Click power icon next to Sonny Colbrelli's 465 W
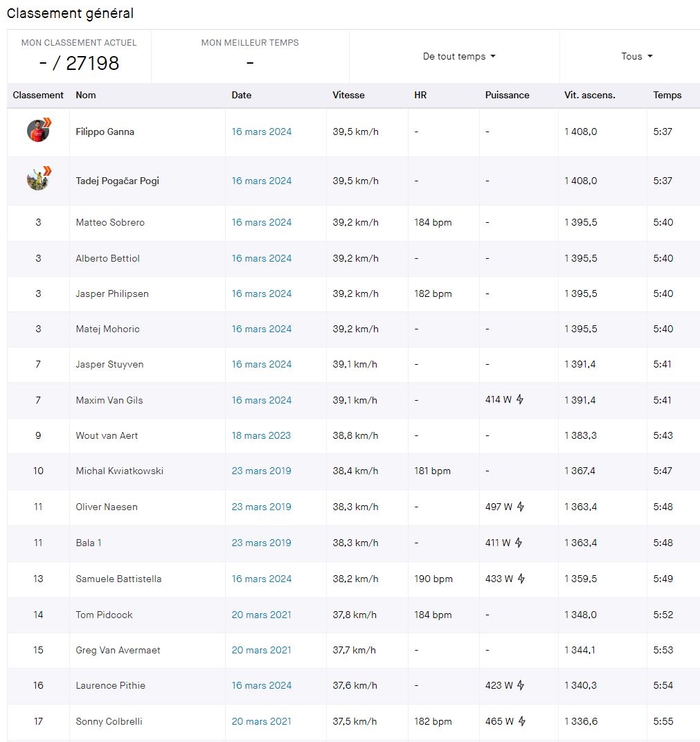Screen dimensions: 700x742 (x=521, y=721)
